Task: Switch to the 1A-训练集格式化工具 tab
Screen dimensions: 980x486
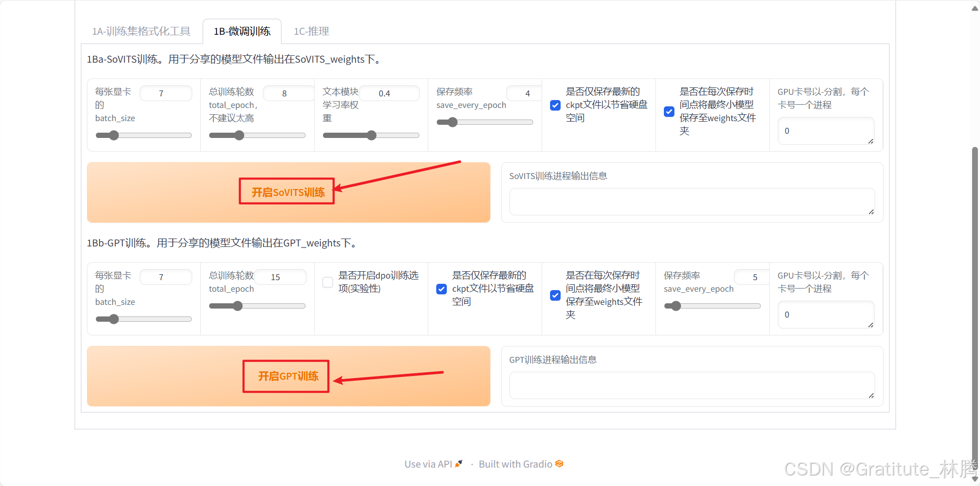Action: click(x=141, y=31)
